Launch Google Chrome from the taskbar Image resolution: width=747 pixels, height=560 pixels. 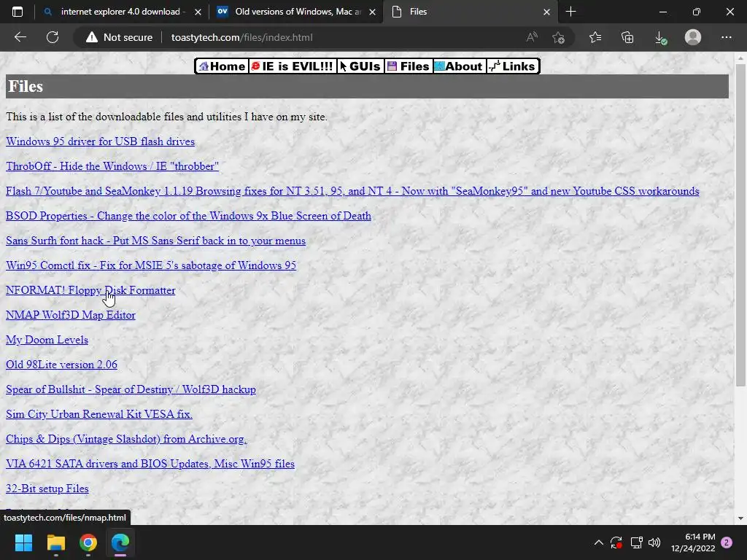point(88,542)
